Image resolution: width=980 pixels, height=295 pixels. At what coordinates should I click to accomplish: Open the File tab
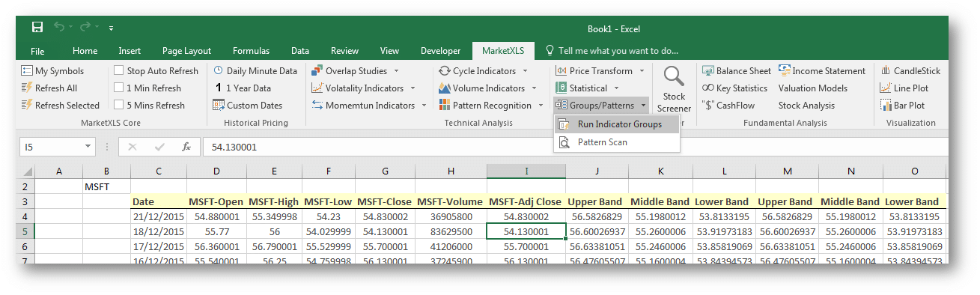(x=37, y=51)
